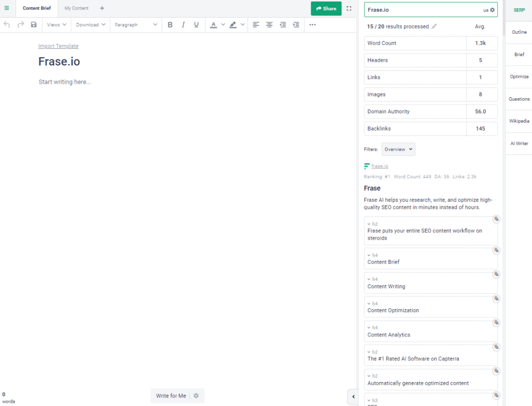Click the redo arrow icon
532x406 pixels.
pos(21,24)
